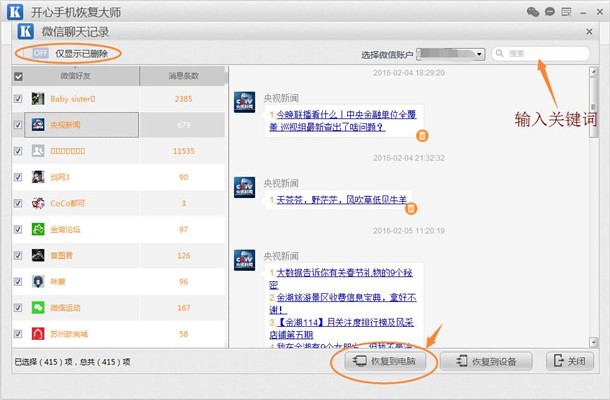Screen dimensions: 610x400
Task: Select the 剑网3 contact name
Action: pos(60,177)
